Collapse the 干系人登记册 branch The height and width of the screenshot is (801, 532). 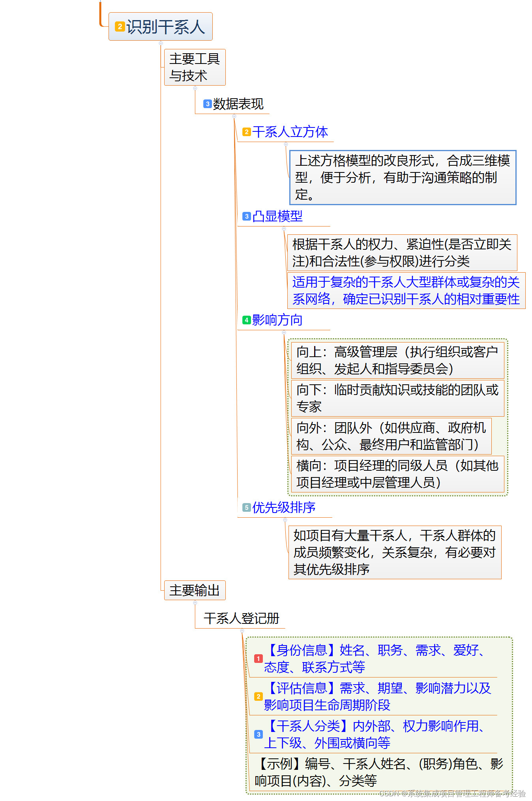(x=242, y=631)
